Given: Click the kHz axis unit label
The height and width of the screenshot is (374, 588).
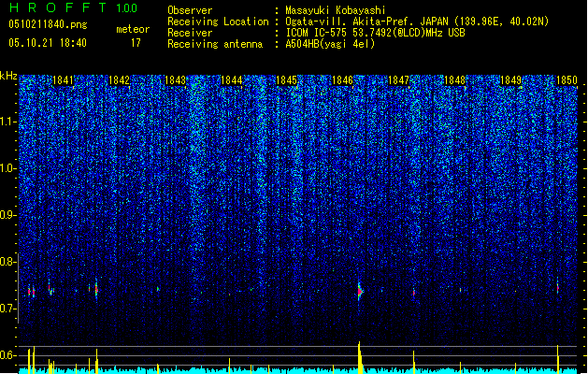Looking at the screenshot, I should (8, 76).
